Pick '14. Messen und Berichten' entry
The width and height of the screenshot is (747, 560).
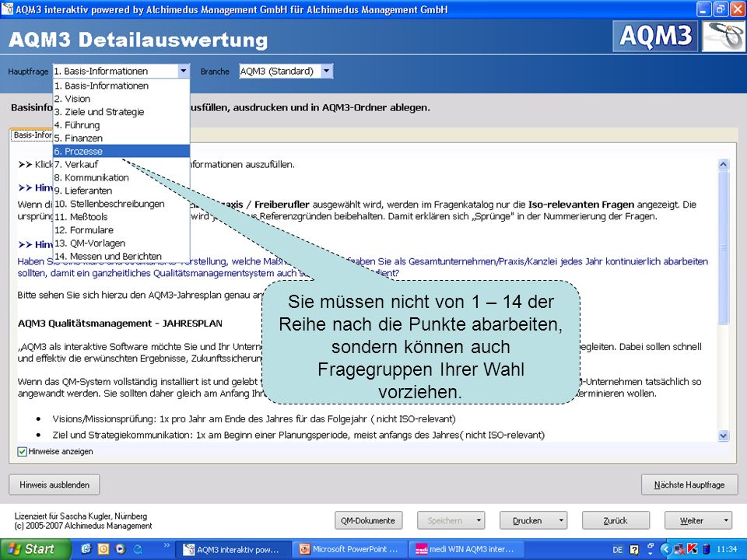pos(121,256)
